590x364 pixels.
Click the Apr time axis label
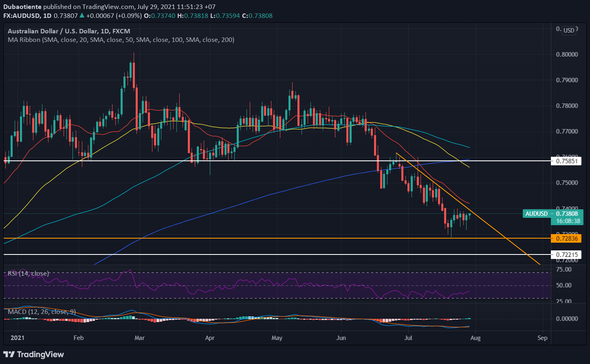click(x=210, y=338)
